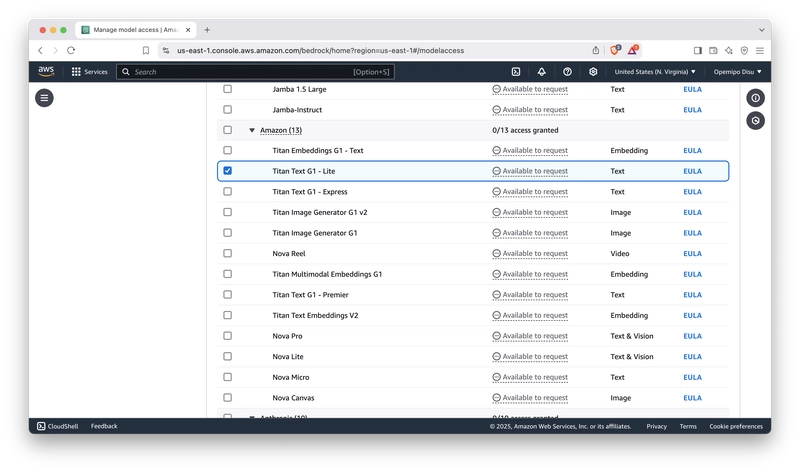Open the left hamburger navigation menu
Screen dimensions: 800x472
pos(44,98)
